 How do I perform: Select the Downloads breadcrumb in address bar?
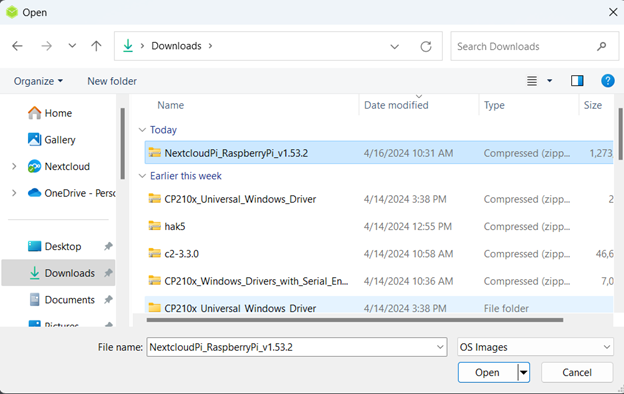tap(176, 46)
